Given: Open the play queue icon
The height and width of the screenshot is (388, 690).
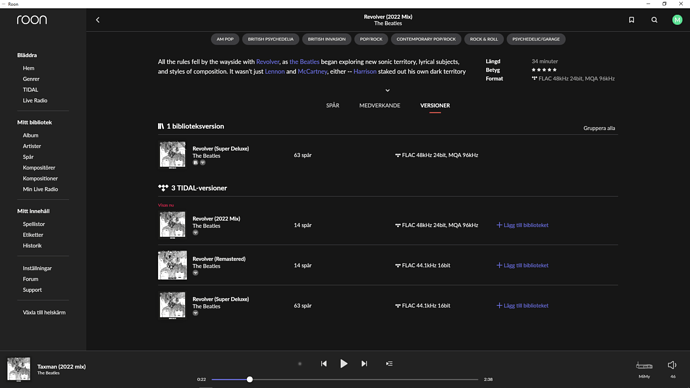Looking at the screenshot, I should tap(389, 364).
